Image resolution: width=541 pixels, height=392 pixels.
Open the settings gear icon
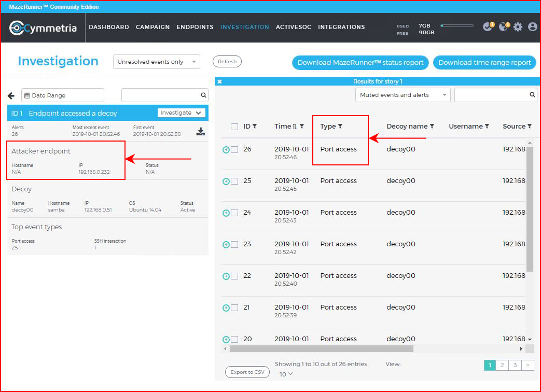[518, 27]
